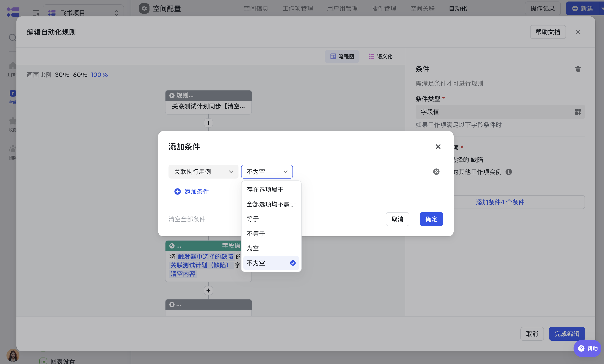Click the play icon on 规则 node
The width and height of the screenshot is (604, 364).
[x=172, y=95]
